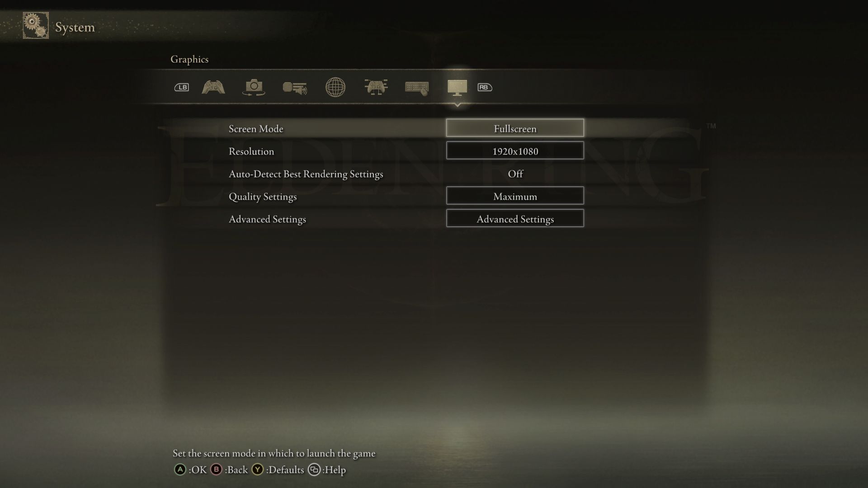The height and width of the screenshot is (488, 868).
Task: Switch Quality Settings from Maximum
Action: [x=514, y=196]
